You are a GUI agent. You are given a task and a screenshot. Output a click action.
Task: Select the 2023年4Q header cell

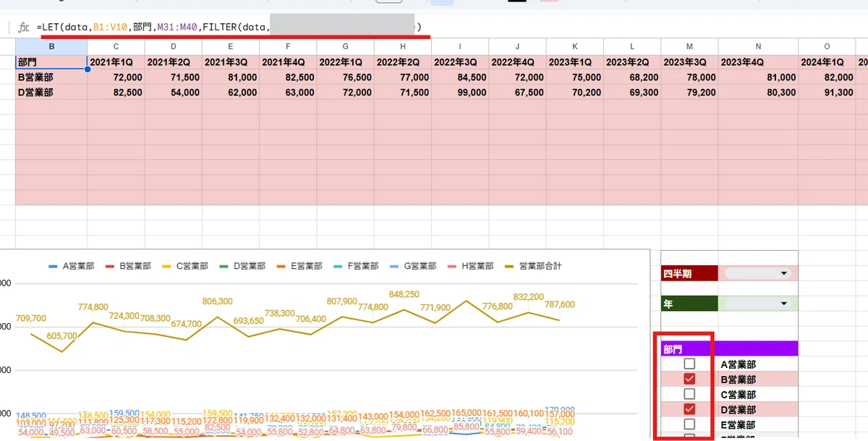758,62
